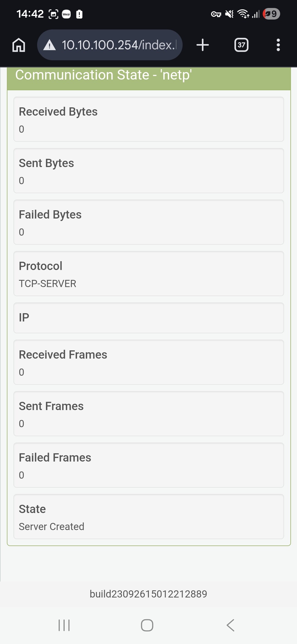Open a new tab with plus icon
The width and height of the screenshot is (297, 644).
click(x=203, y=45)
